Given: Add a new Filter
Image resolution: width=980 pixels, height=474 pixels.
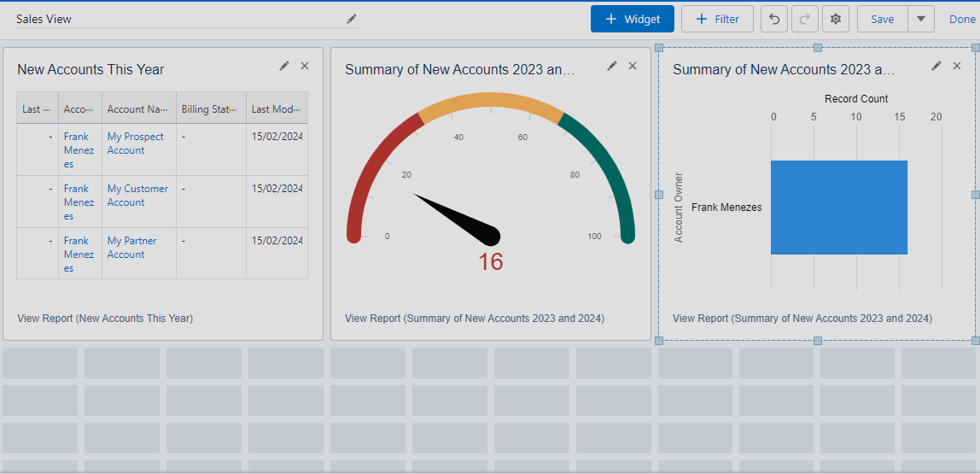Looking at the screenshot, I should (x=717, y=19).
